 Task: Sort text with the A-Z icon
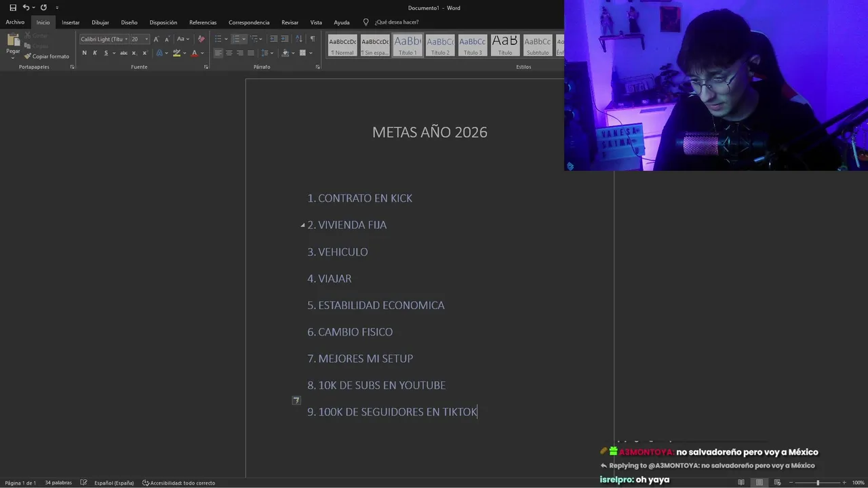[x=299, y=39]
